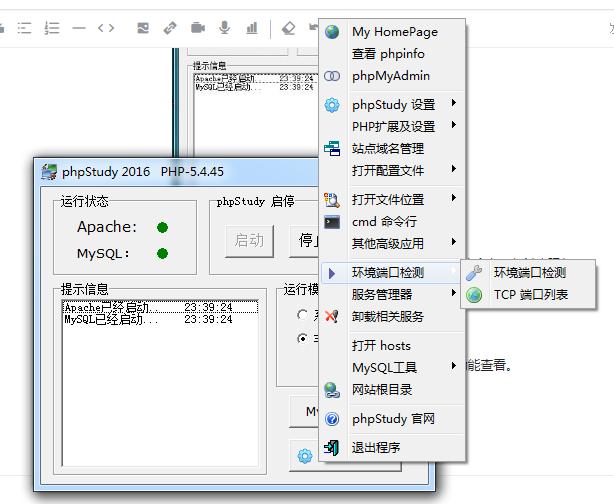Screen dimensions: 614x504
Task: Click the code brackets toolbar icon
Action: pyautogui.click(x=106, y=28)
